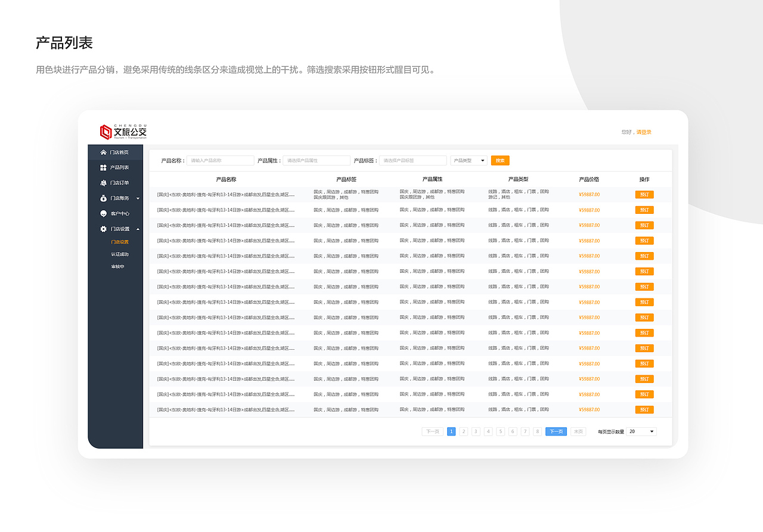Click the 每页显示数量 label
This screenshot has height=532, width=763.
[611, 431]
